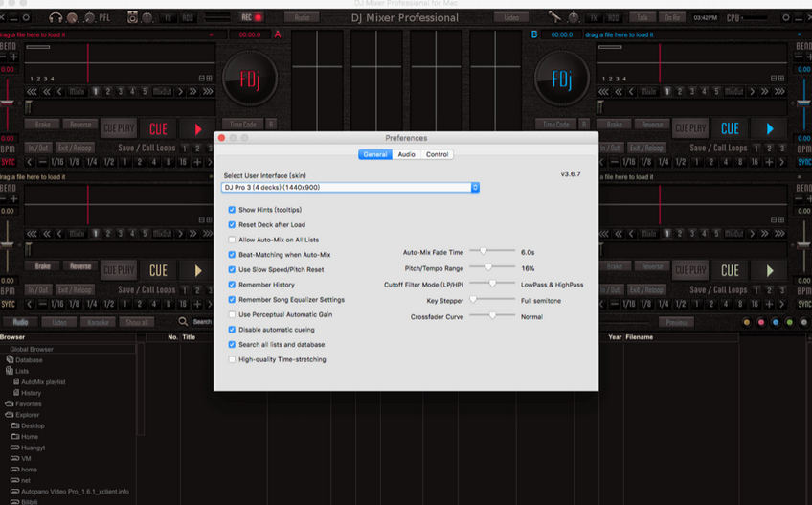Start recording with the REC button
Screen dimensions: 812x505
pyautogui.click(x=252, y=17)
